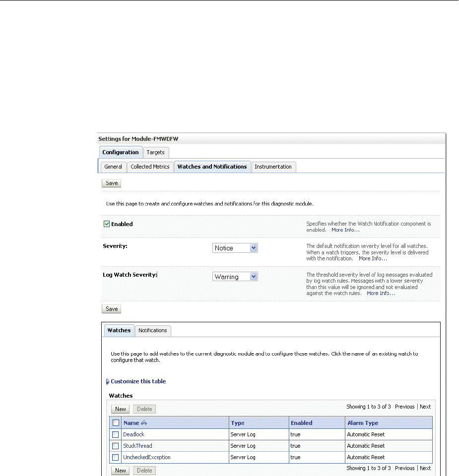Check the StuckThread watch row checkbox
The image size is (459, 476).
click(116, 446)
